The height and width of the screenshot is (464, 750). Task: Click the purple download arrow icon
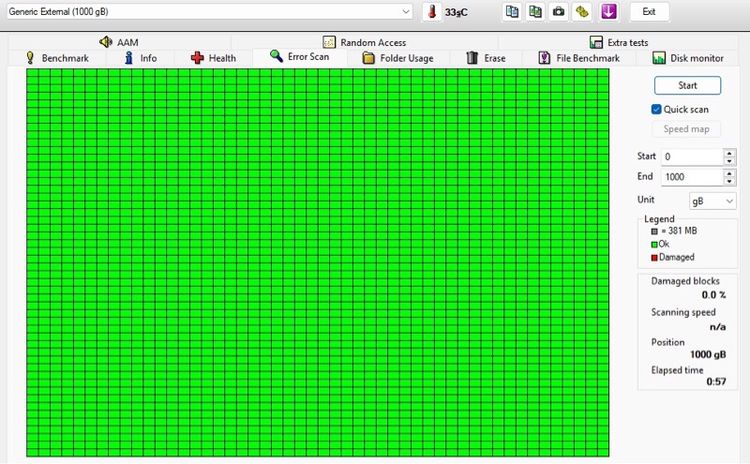click(608, 12)
